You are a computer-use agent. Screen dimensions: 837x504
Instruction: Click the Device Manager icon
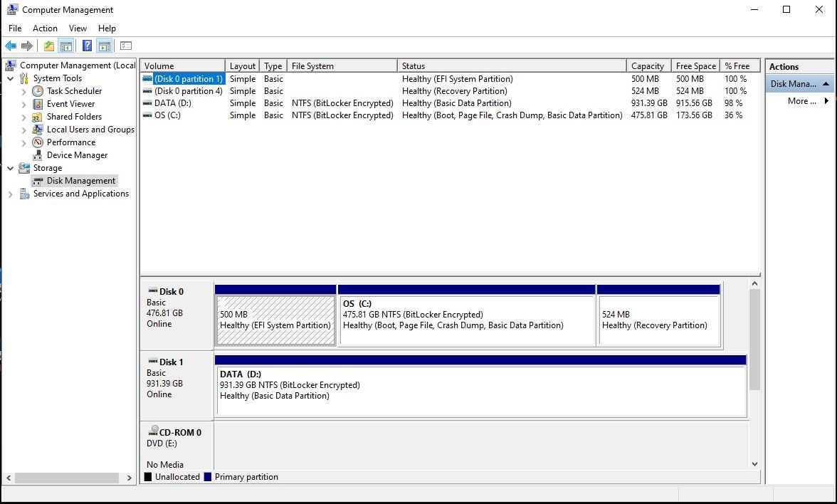pyautogui.click(x=37, y=155)
